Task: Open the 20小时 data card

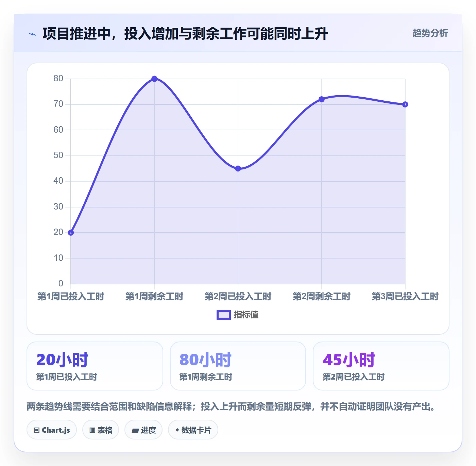Action: coord(95,366)
